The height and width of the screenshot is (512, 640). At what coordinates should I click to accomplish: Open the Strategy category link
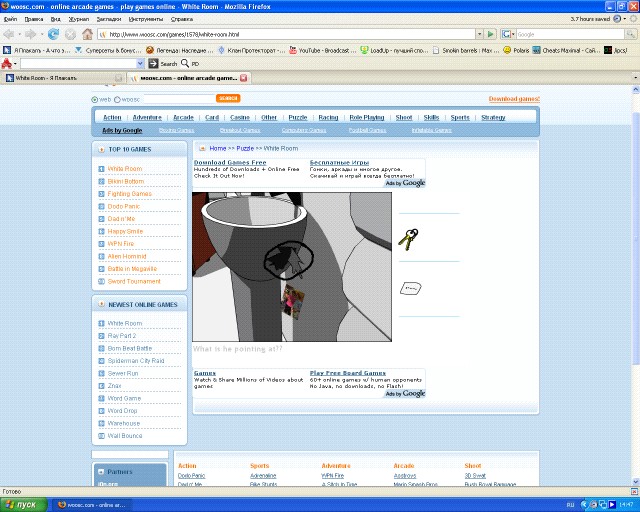(493, 118)
